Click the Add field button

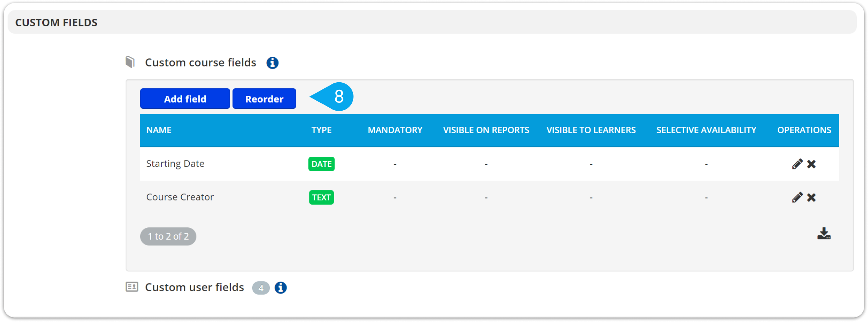point(185,99)
